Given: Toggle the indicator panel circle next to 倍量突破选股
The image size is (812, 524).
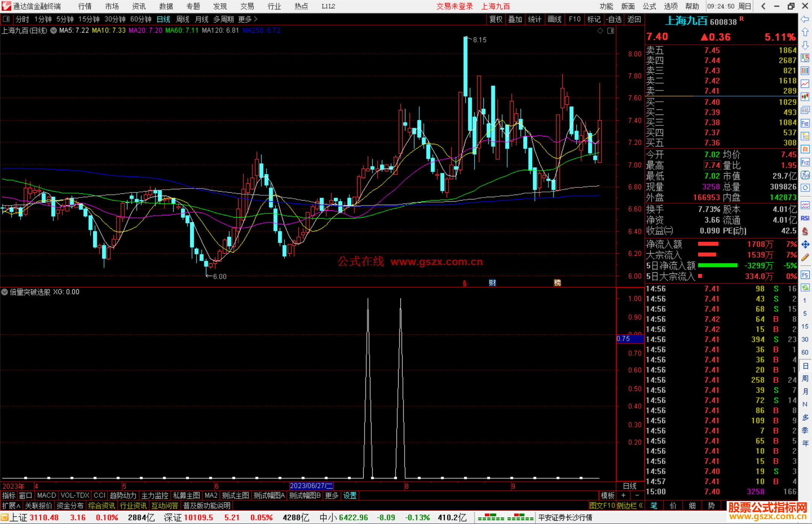Looking at the screenshot, I should click(5, 292).
